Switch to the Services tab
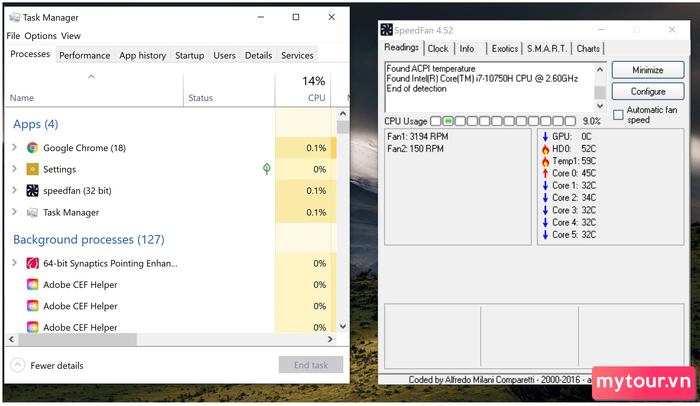This screenshot has height=406, width=700. click(297, 55)
